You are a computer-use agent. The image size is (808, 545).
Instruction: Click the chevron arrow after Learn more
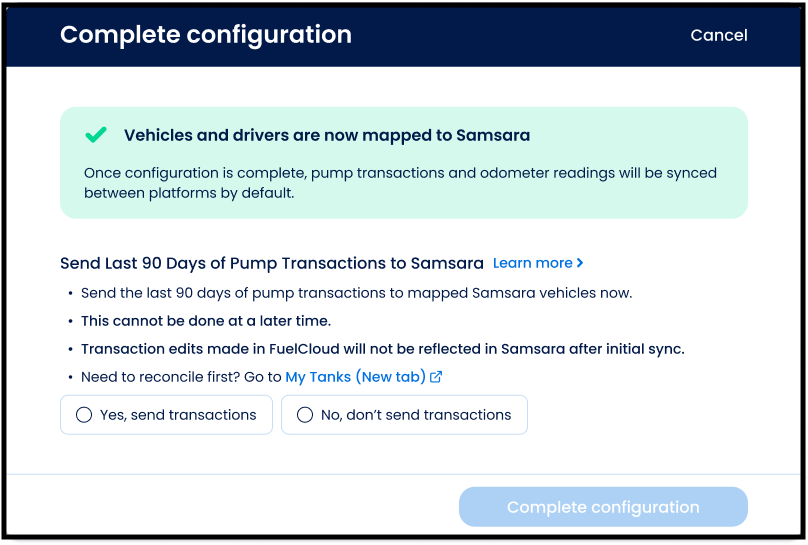(580, 263)
